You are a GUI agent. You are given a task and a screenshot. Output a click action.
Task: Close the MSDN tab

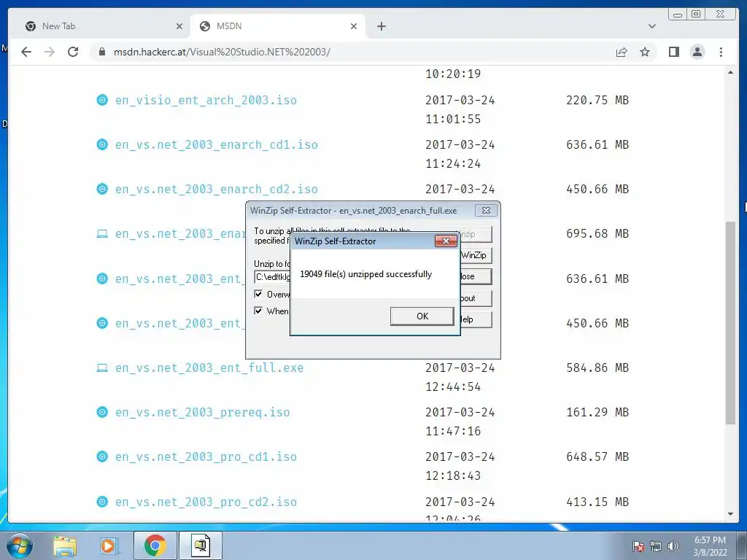click(354, 26)
